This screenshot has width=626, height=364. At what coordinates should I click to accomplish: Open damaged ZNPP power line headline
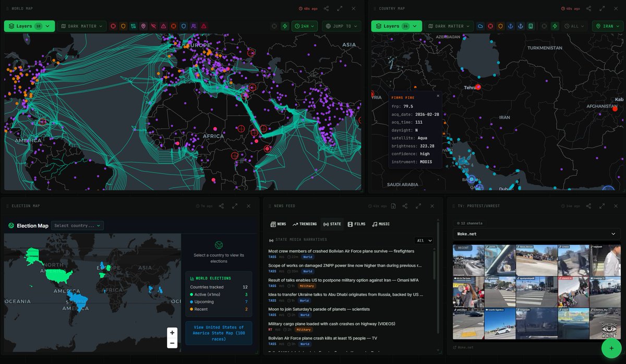[x=345, y=265]
